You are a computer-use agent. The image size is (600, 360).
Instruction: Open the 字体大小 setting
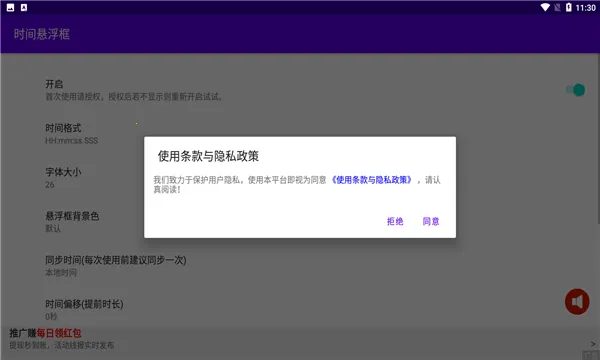[x=300, y=178]
